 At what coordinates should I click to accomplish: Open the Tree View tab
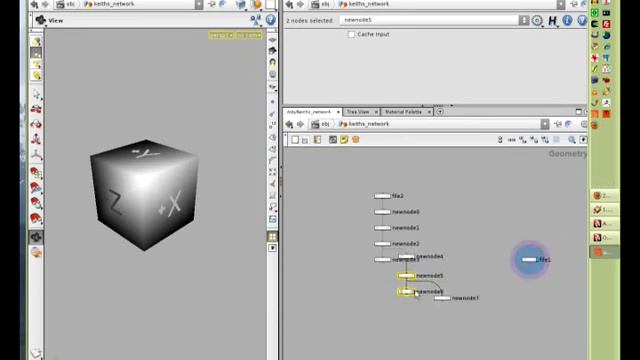(358, 111)
